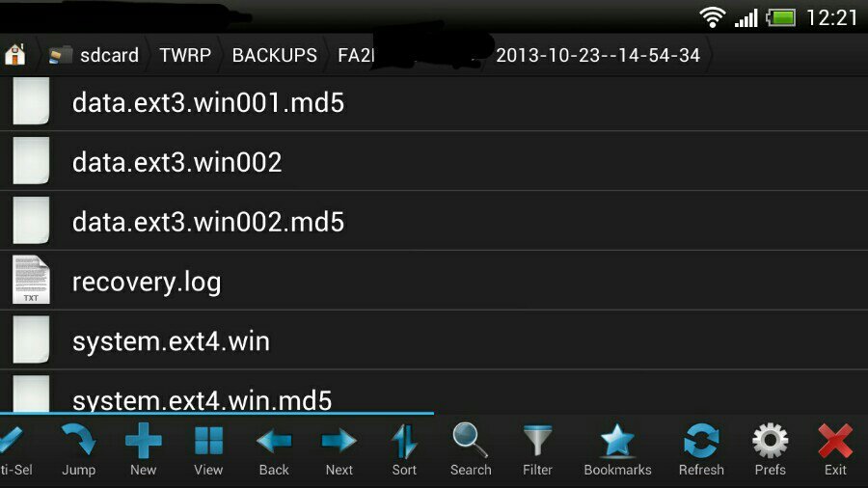Open Search with the magnifier icon

point(471,449)
